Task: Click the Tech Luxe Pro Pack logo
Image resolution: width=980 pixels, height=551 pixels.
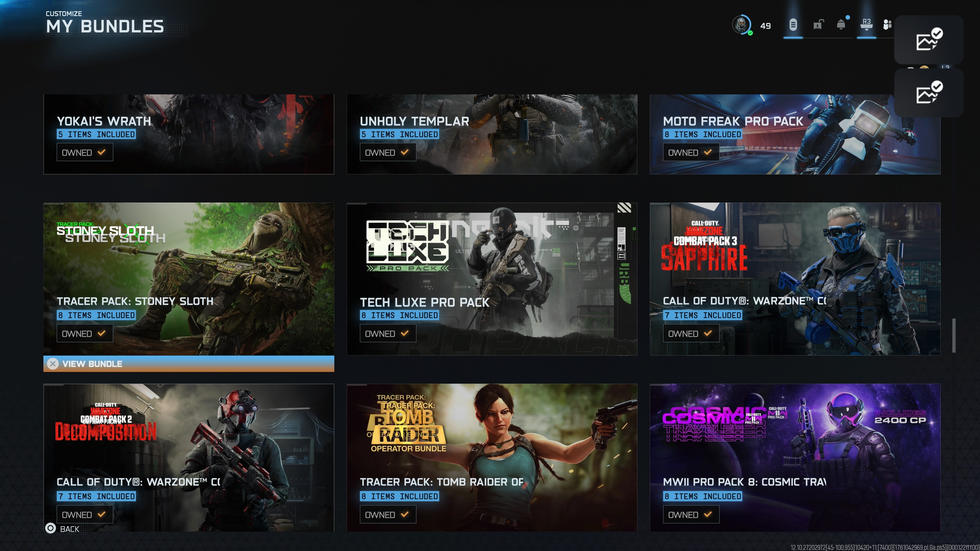Action: click(408, 246)
